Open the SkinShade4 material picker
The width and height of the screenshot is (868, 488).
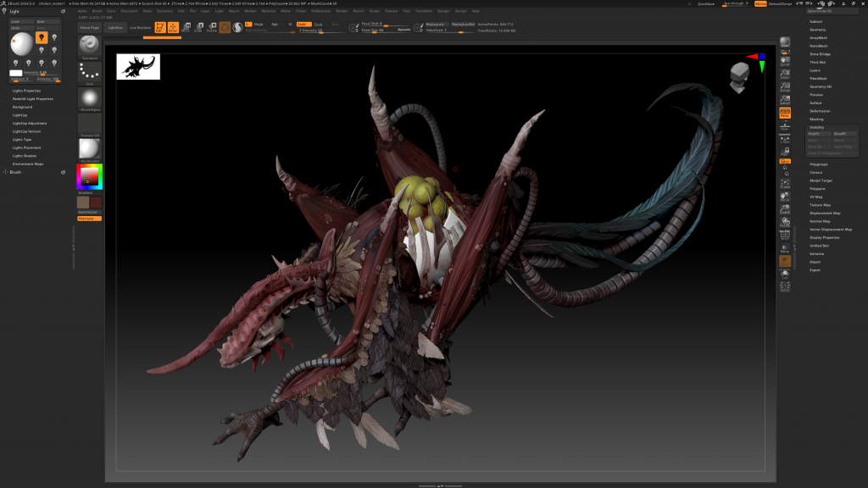click(x=89, y=151)
